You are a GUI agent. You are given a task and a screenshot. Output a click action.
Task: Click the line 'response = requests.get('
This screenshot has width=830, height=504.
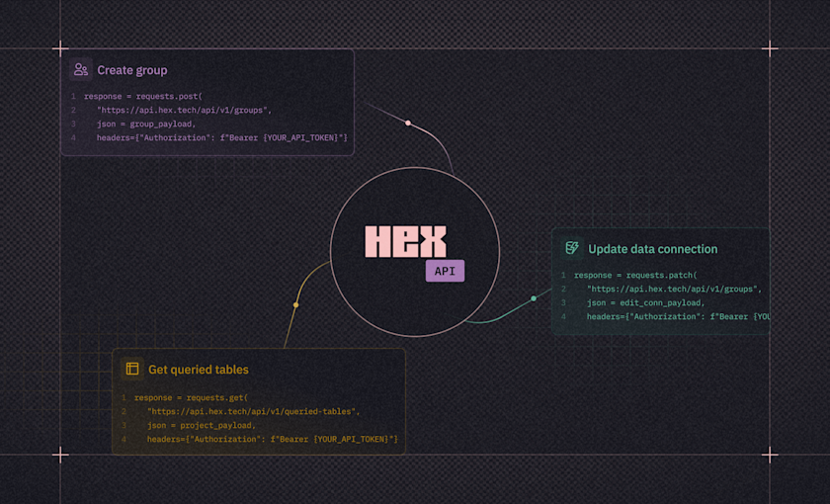[x=191, y=397]
